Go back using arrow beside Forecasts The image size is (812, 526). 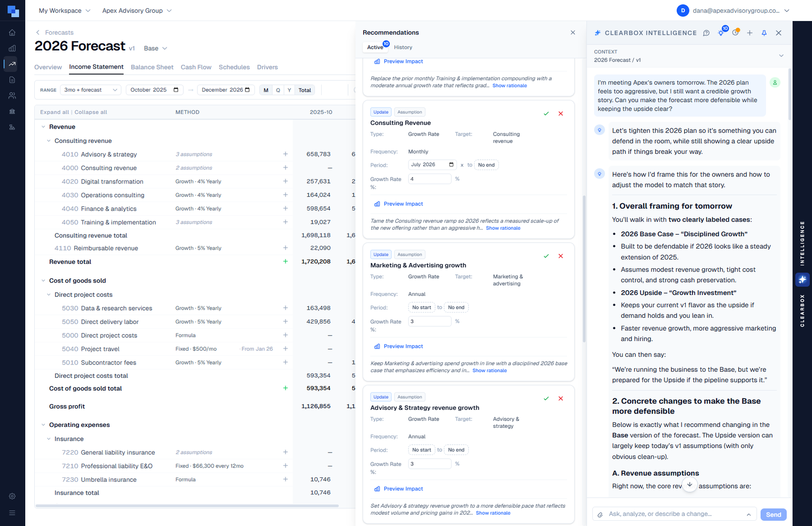tap(38, 32)
